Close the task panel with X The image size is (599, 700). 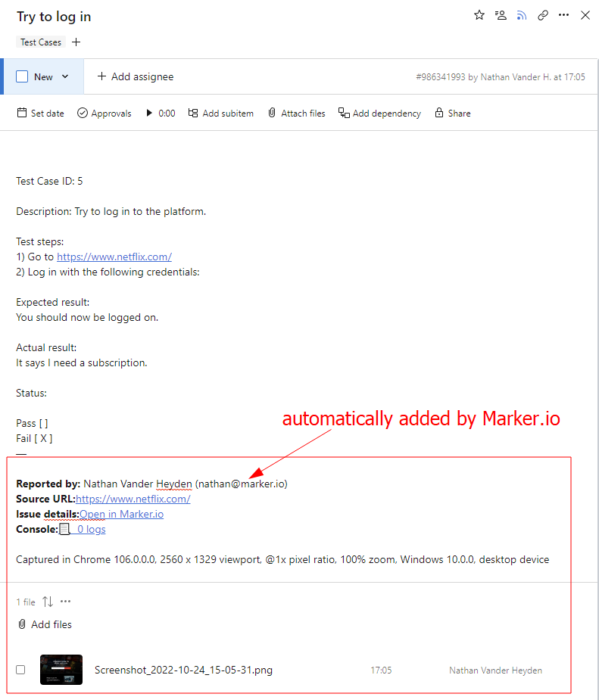point(585,16)
